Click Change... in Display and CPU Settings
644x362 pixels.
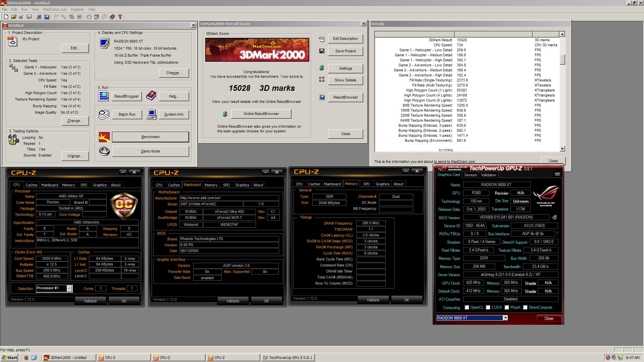(174, 73)
